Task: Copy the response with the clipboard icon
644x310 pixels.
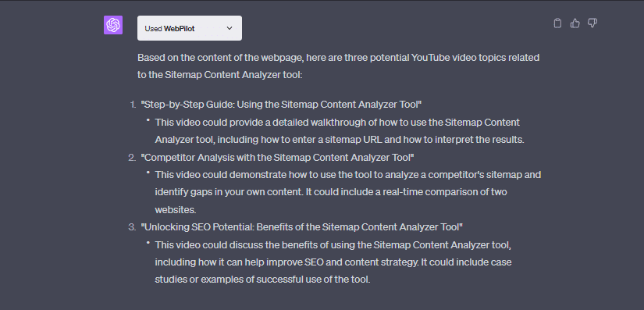Action: pos(557,23)
